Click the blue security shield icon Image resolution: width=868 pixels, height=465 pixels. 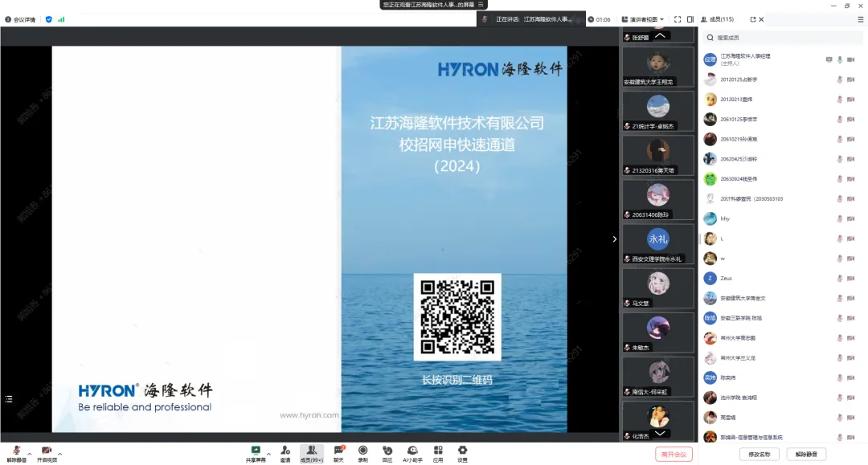(x=49, y=19)
